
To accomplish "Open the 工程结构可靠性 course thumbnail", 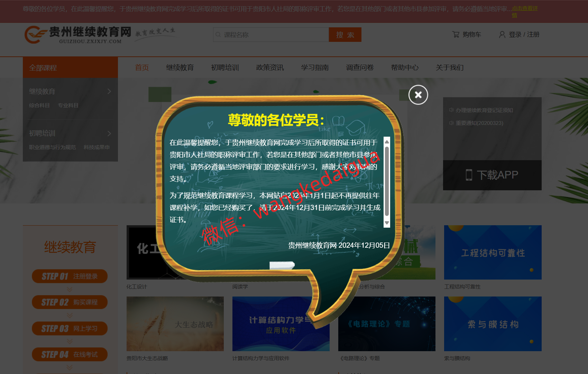I will [493, 252].
